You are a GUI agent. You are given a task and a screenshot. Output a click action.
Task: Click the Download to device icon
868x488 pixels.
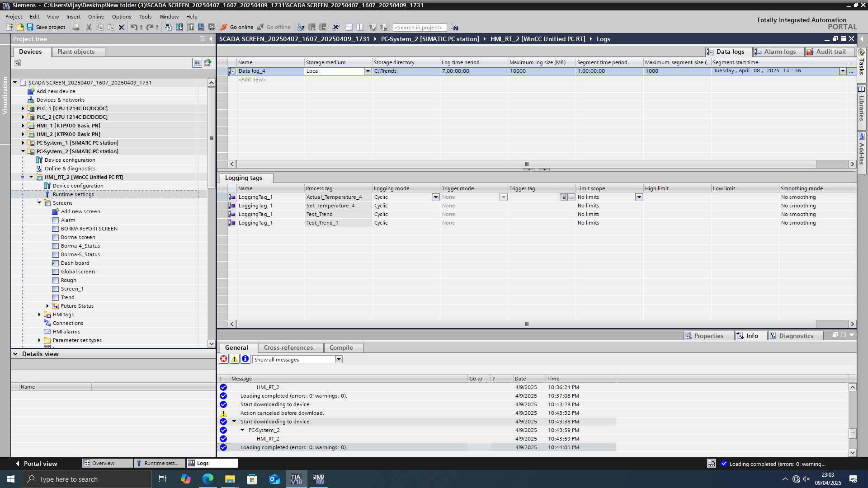pyautogui.click(x=179, y=27)
